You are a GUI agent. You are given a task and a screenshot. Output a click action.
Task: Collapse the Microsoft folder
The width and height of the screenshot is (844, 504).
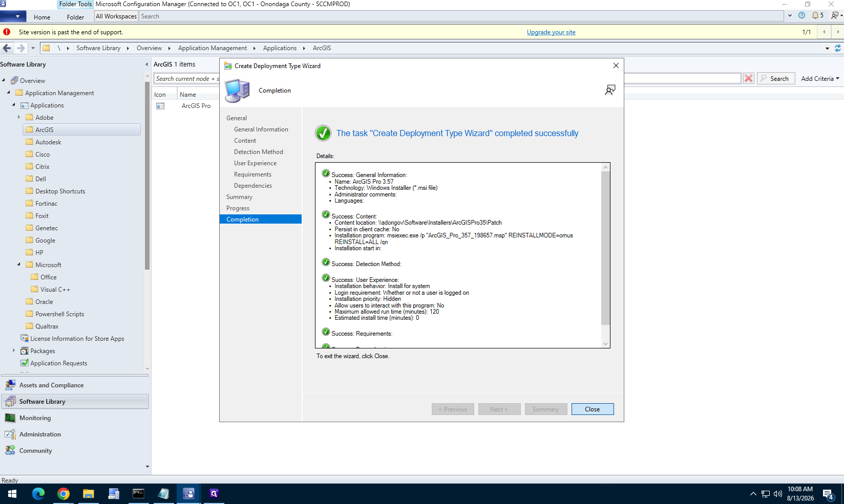19,265
